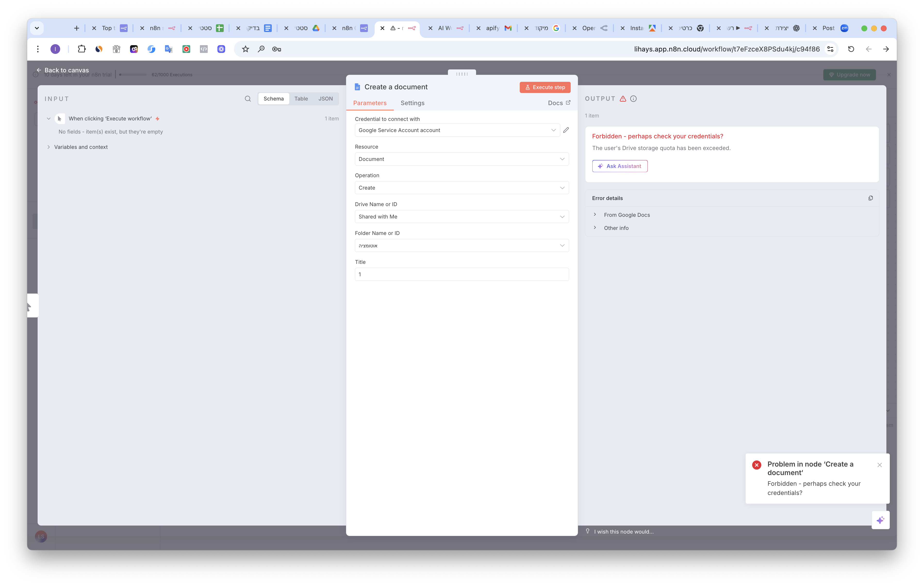Copy error details with the copy icon
The width and height of the screenshot is (924, 586).
pyautogui.click(x=870, y=198)
